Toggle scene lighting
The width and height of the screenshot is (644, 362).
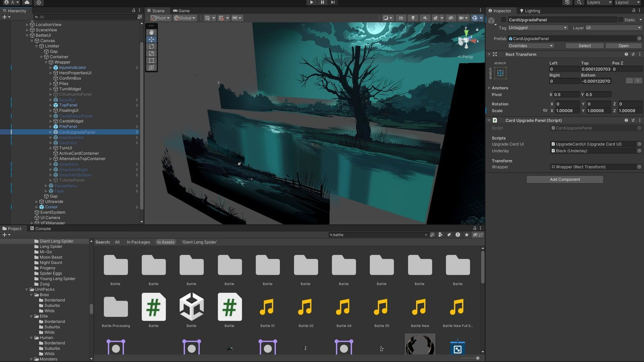413,18
